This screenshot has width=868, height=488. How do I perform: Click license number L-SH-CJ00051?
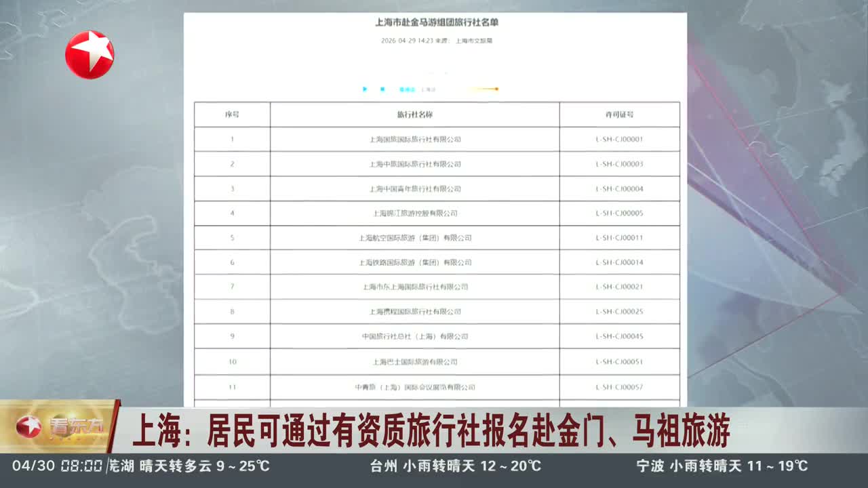point(619,362)
